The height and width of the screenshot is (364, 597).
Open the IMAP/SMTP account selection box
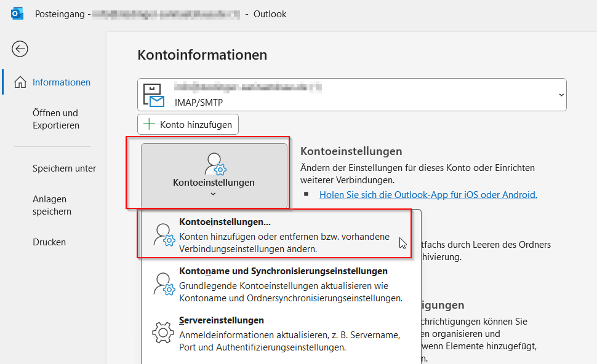[351, 95]
